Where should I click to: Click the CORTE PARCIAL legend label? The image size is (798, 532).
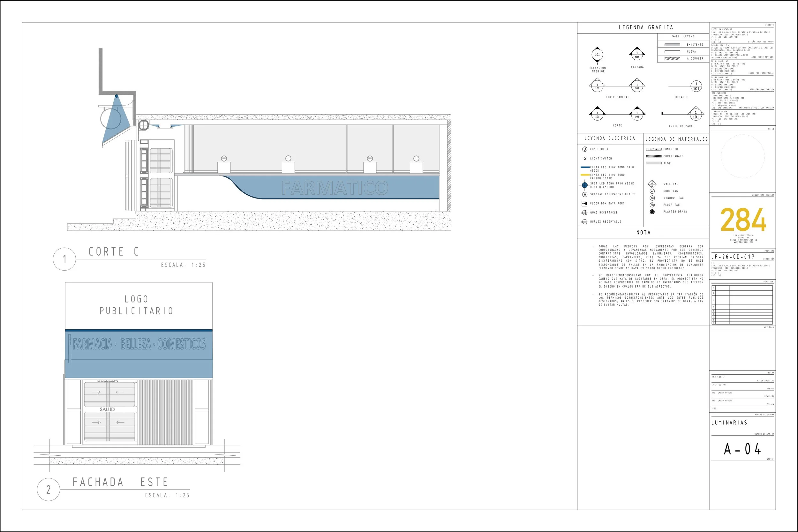617,97
